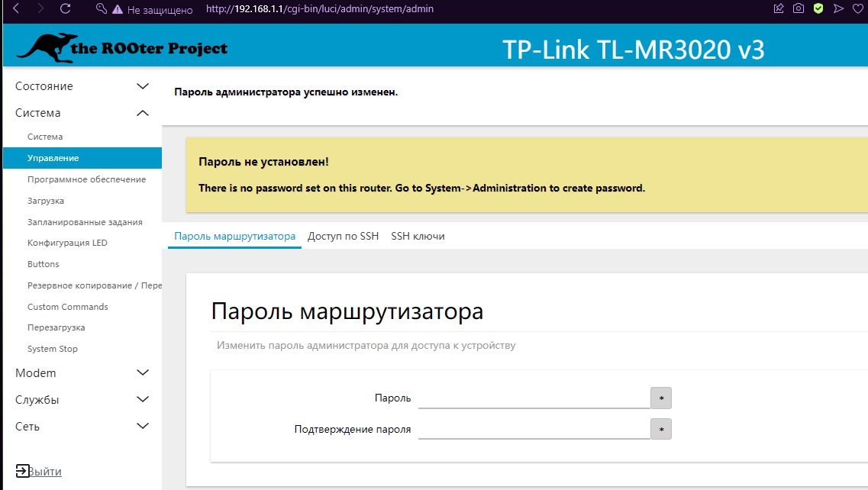Image resolution: width=868 pixels, height=490 pixels.
Task: Open Запланированные задания page
Action: [x=85, y=222]
